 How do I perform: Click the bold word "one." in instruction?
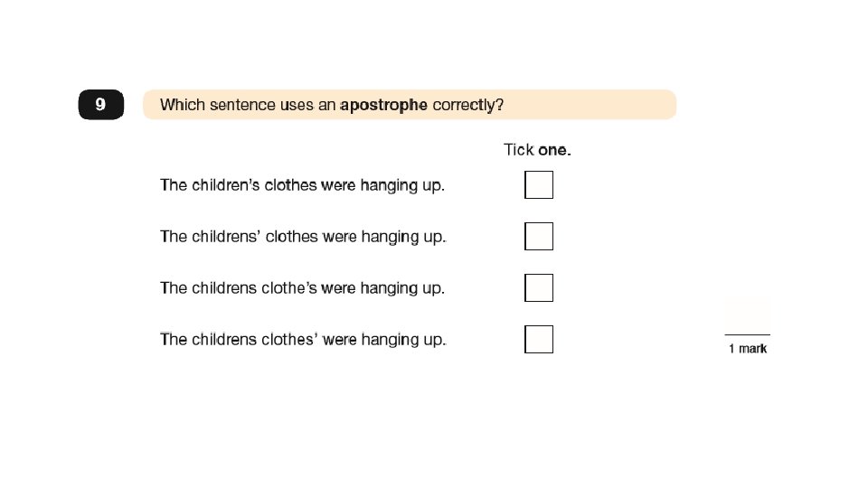coord(554,150)
